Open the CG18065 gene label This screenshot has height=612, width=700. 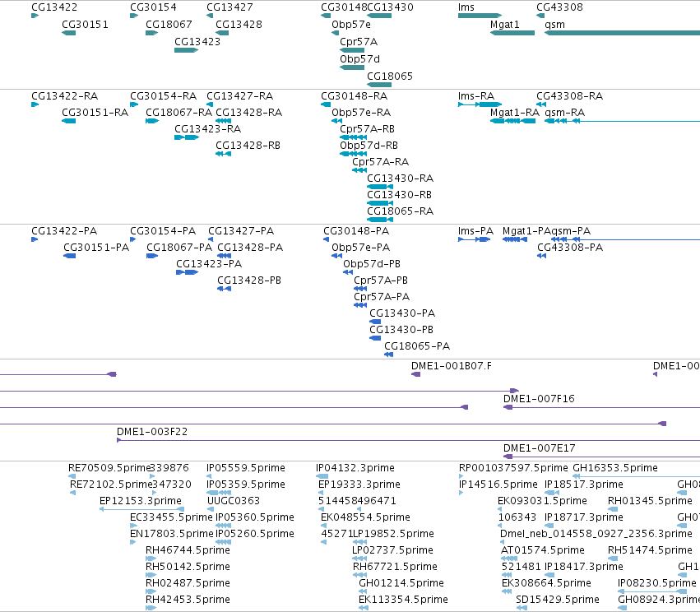tap(390, 76)
